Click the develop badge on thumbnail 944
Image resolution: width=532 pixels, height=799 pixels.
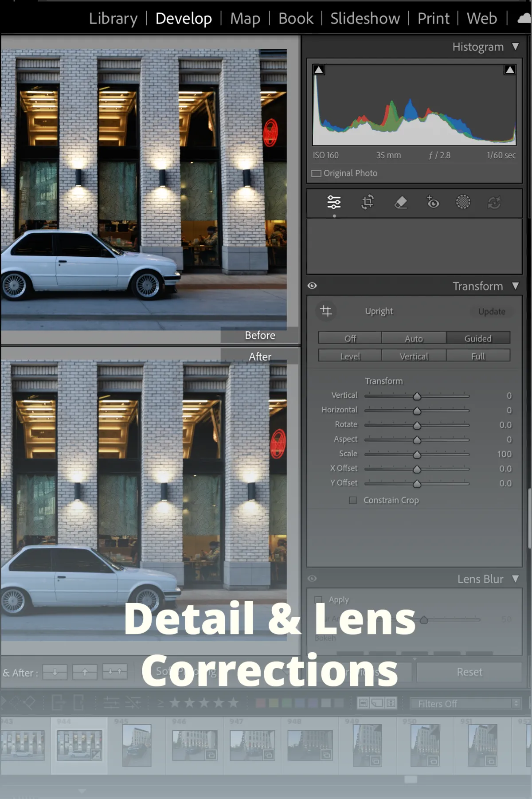pos(96,754)
